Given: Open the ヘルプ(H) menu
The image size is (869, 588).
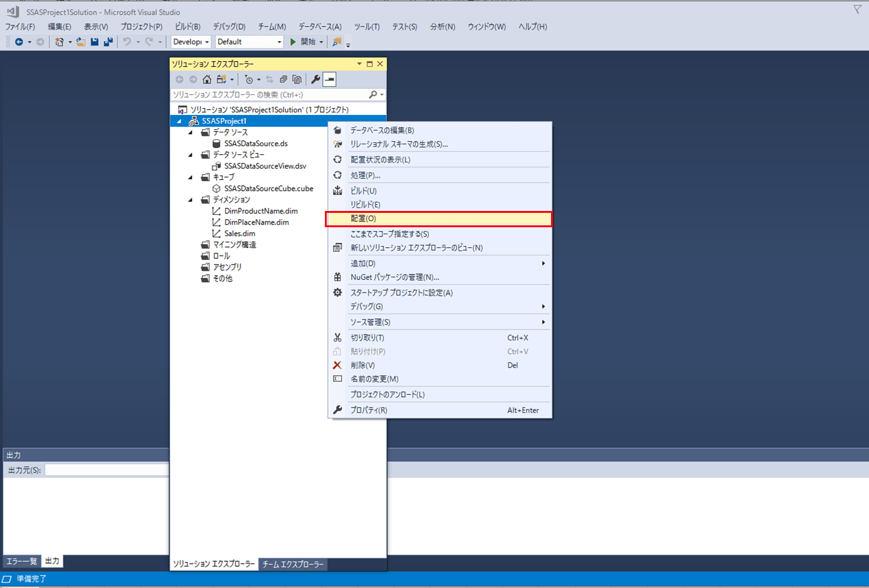Looking at the screenshot, I should (532, 27).
